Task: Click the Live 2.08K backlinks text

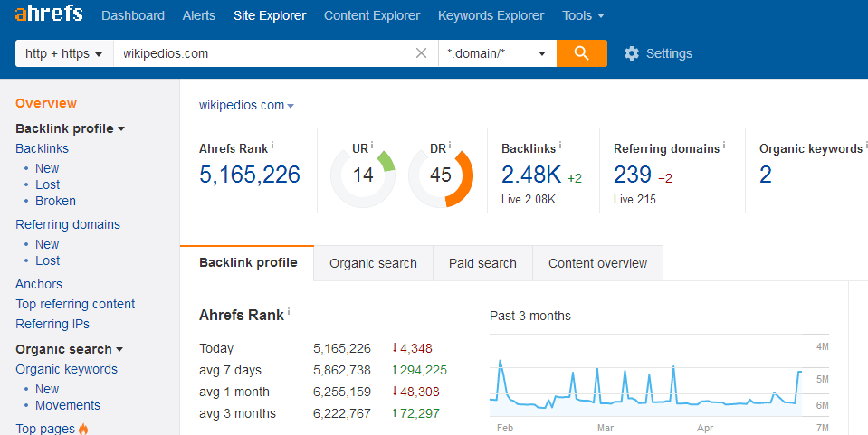Action: 529,199
